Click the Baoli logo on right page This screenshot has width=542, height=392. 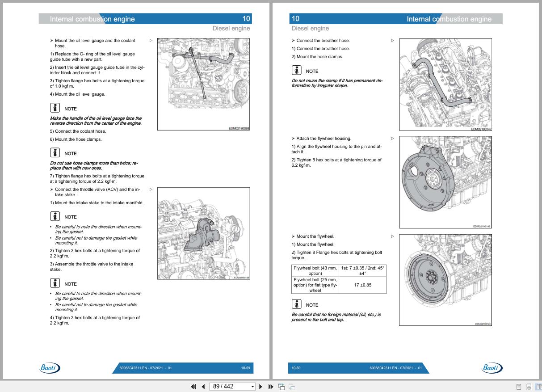[x=492, y=368]
